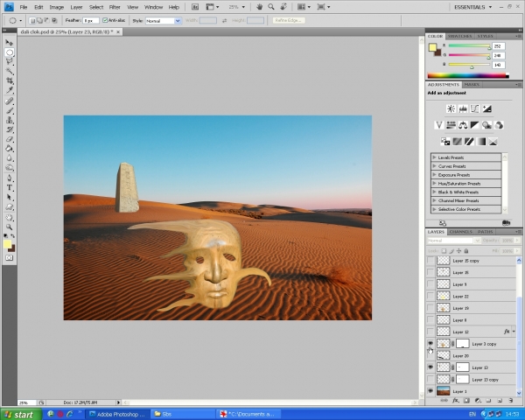Add a Color Balance adjustment

coord(463,125)
